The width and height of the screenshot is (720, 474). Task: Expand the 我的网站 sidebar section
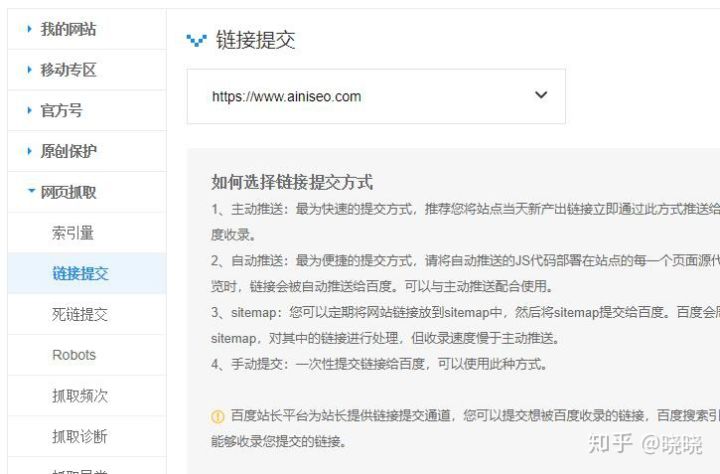[x=87, y=29]
